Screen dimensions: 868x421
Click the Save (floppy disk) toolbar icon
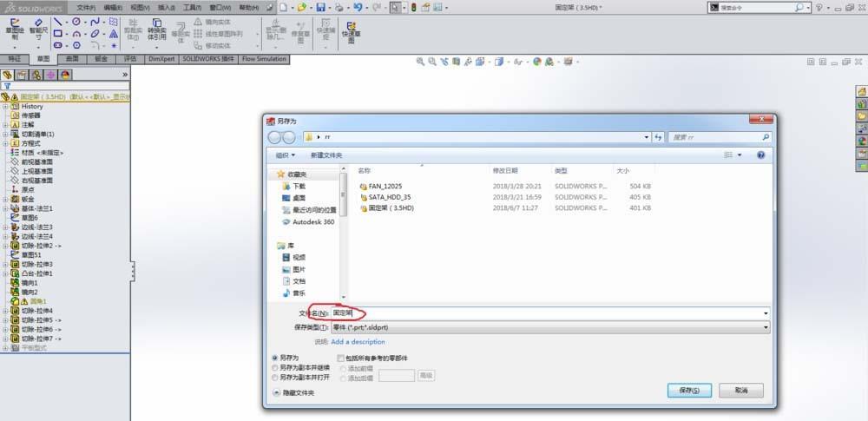[320, 7]
